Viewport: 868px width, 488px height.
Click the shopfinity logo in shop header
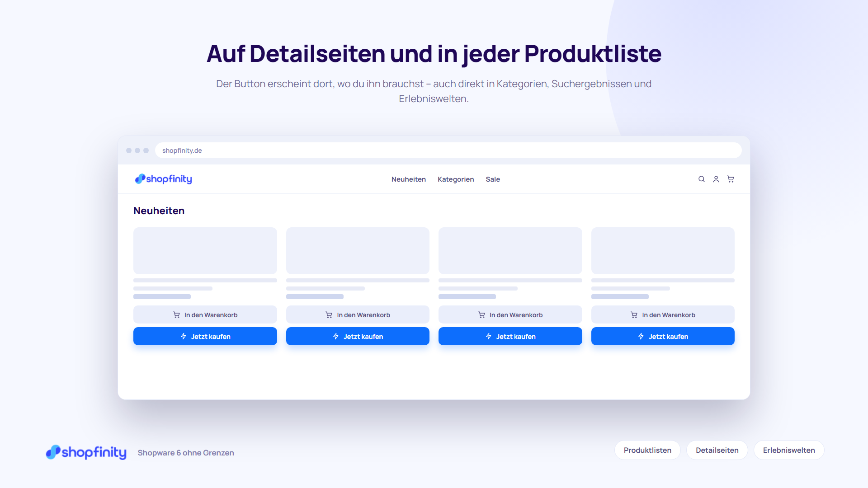point(164,179)
